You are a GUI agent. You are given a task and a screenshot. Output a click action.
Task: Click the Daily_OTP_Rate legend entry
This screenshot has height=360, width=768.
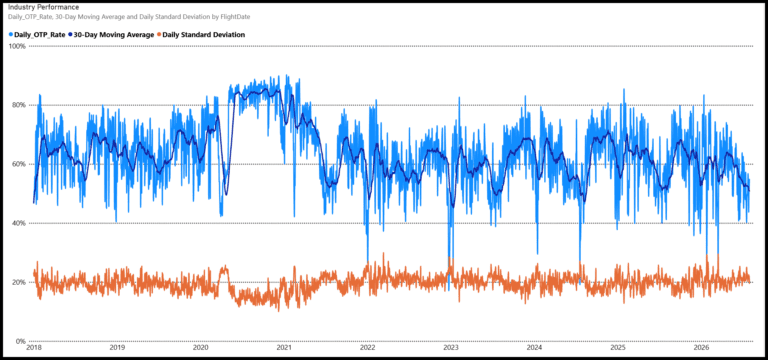pos(36,34)
